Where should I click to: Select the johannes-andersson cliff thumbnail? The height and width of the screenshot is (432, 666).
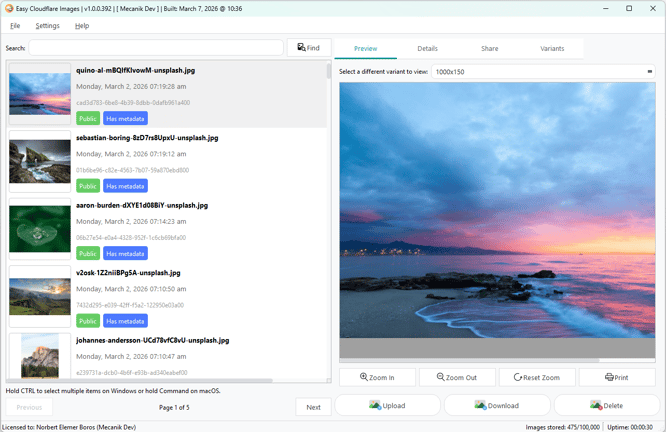coord(40,356)
